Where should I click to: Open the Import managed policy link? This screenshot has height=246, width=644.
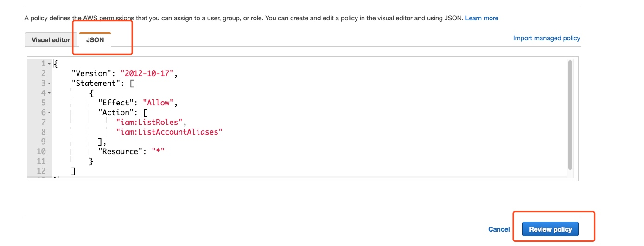click(547, 38)
